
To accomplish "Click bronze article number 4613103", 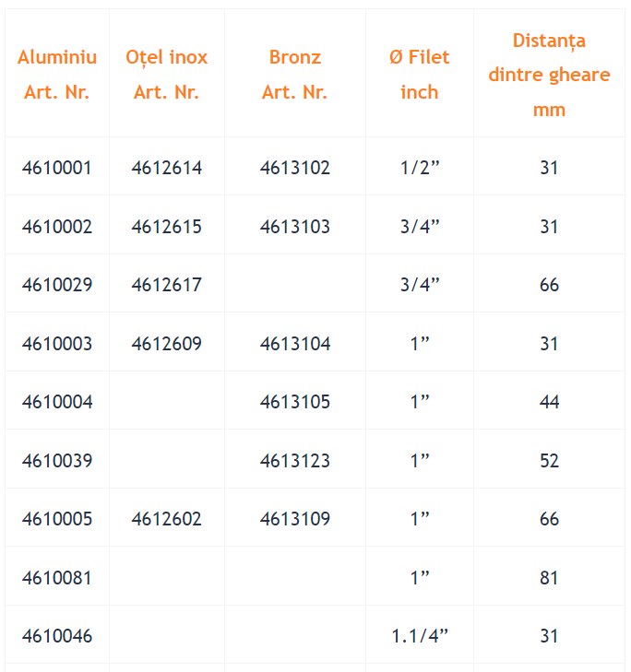I will 295,226.
